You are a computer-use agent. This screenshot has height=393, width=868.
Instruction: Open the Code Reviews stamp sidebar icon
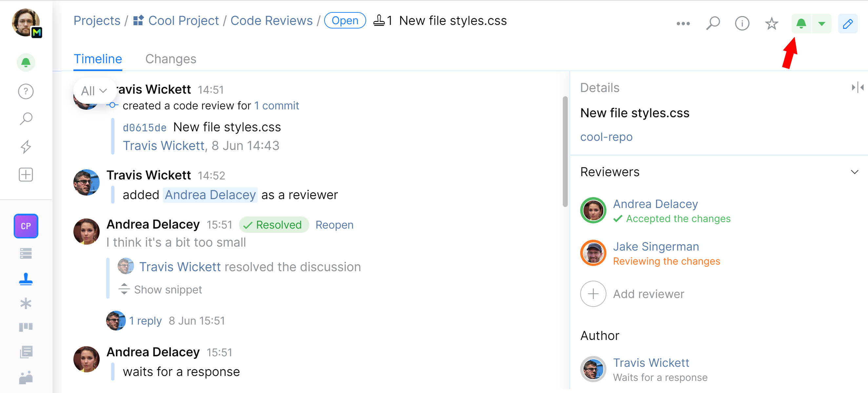click(x=26, y=279)
